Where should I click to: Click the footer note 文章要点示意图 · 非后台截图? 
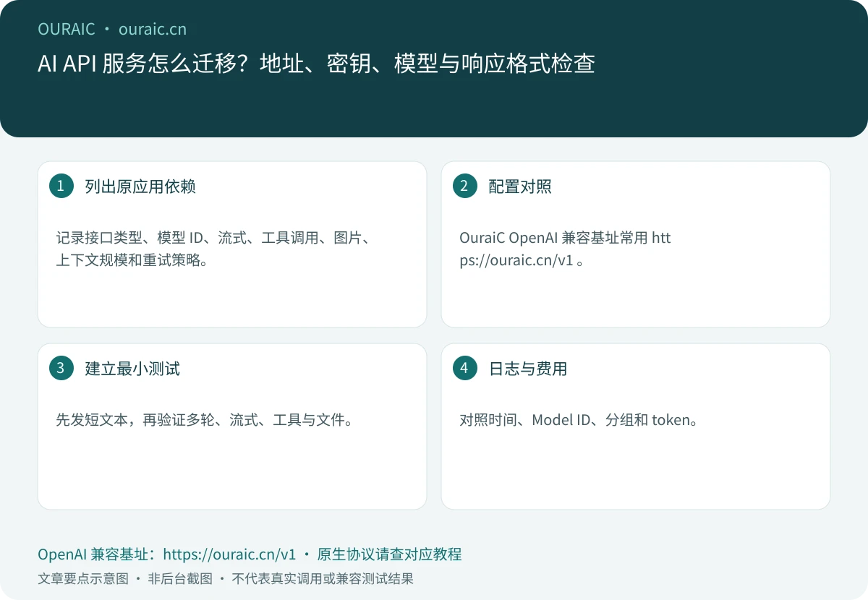point(125,578)
